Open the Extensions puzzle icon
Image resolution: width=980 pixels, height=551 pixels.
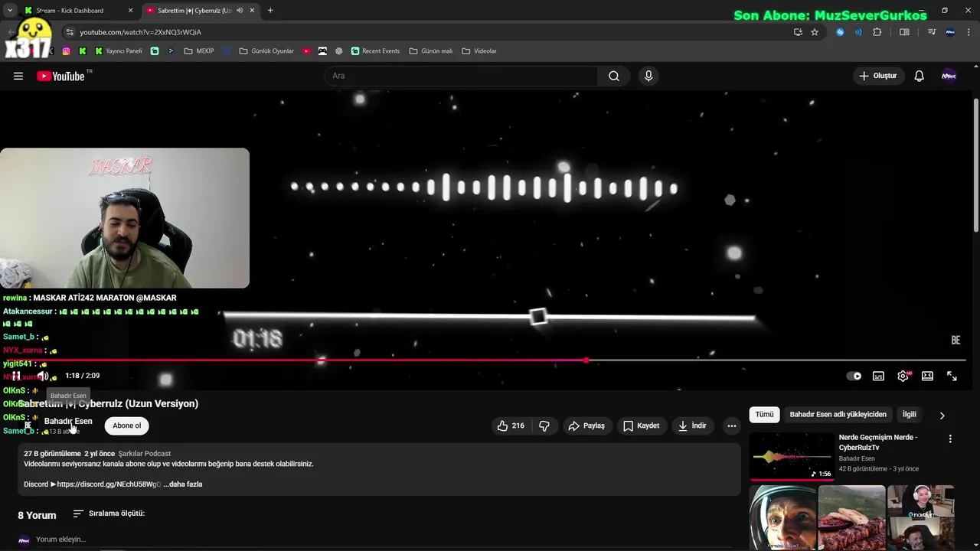click(x=877, y=32)
